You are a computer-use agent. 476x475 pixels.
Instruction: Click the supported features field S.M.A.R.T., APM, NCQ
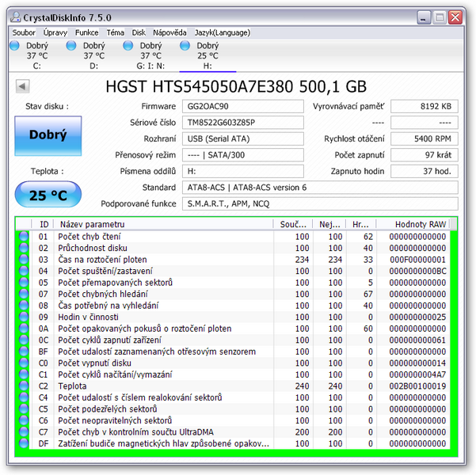[x=320, y=203]
